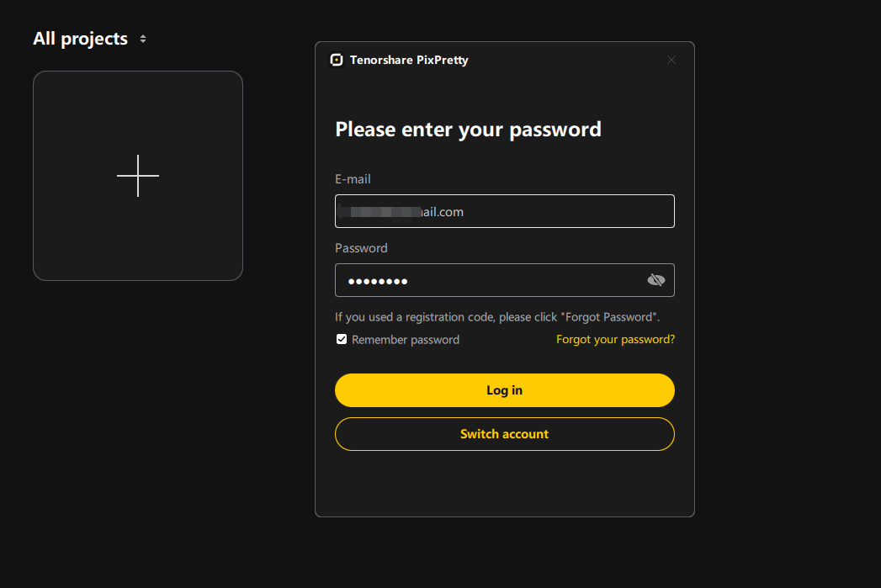Show the password with the eye icon

click(x=655, y=280)
